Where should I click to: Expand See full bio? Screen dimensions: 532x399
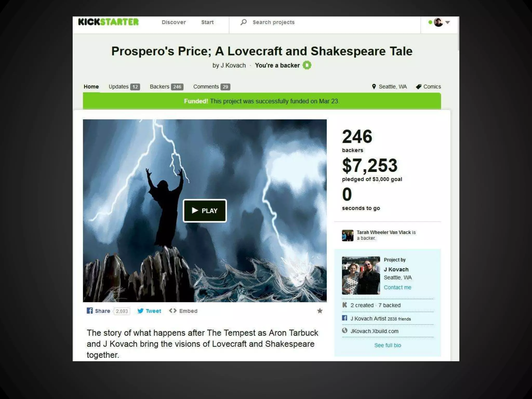coord(388,345)
